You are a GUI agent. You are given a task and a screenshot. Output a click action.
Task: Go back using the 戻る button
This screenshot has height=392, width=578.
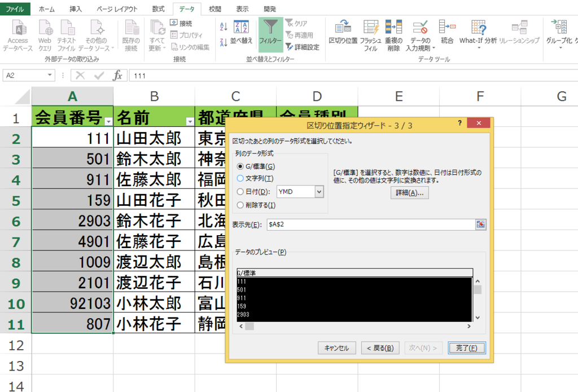380,348
